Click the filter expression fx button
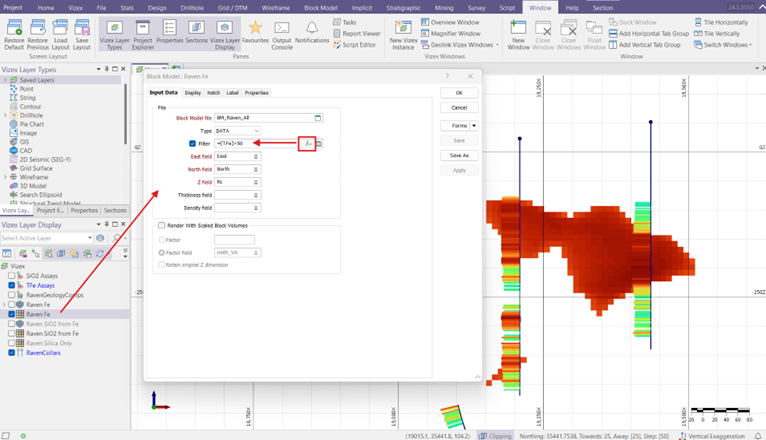Screen dimensions: 766x440 click(x=308, y=144)
